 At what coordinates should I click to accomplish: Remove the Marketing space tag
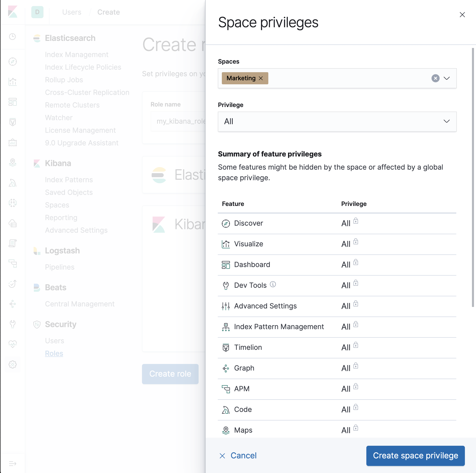pos(261,78)
